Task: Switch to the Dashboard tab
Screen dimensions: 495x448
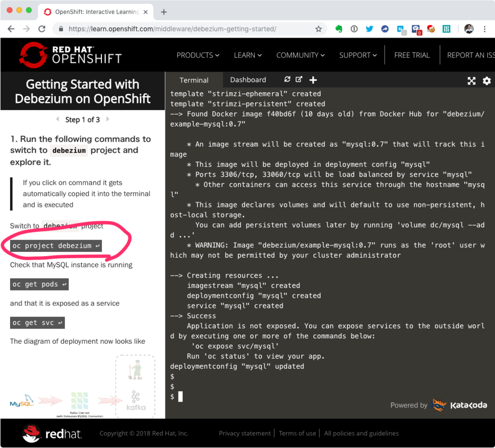Action: point(248,80)
